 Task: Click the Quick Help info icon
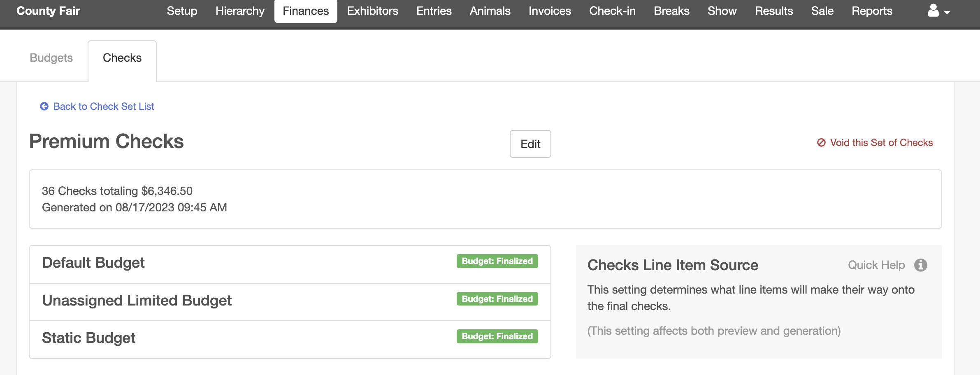[x=921, y=265]
